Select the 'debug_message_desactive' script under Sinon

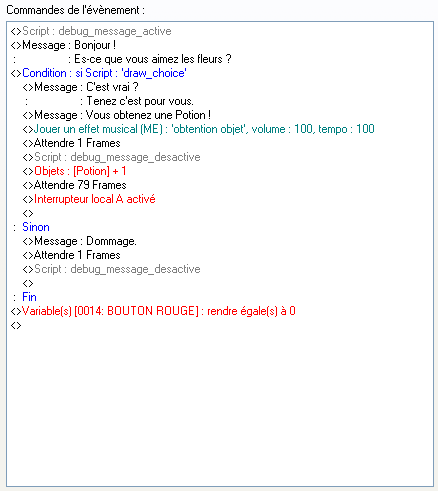[111, 269]
